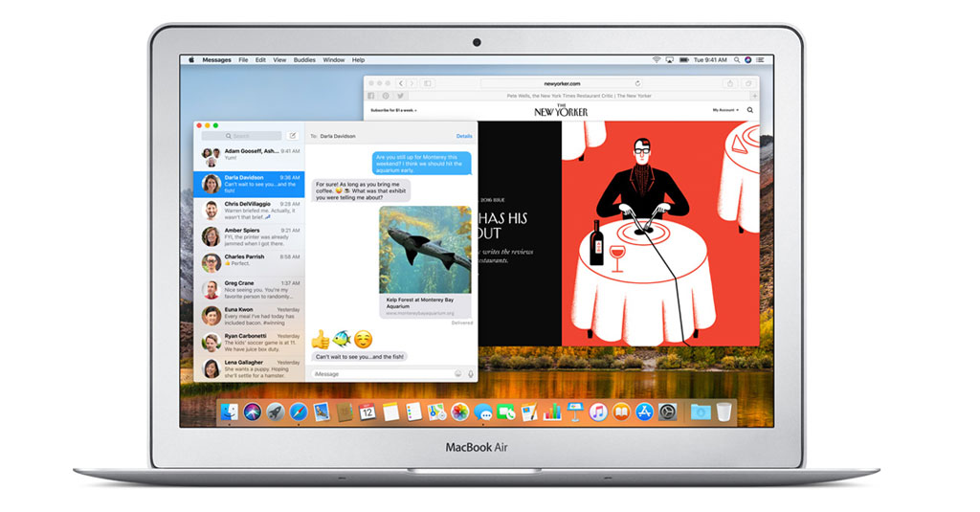Click The New Yorker logo

tap(561, 111)
